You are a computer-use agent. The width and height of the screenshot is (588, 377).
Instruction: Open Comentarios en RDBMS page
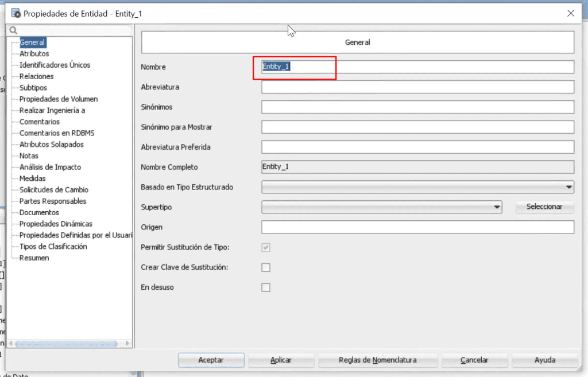coord(57,133)
